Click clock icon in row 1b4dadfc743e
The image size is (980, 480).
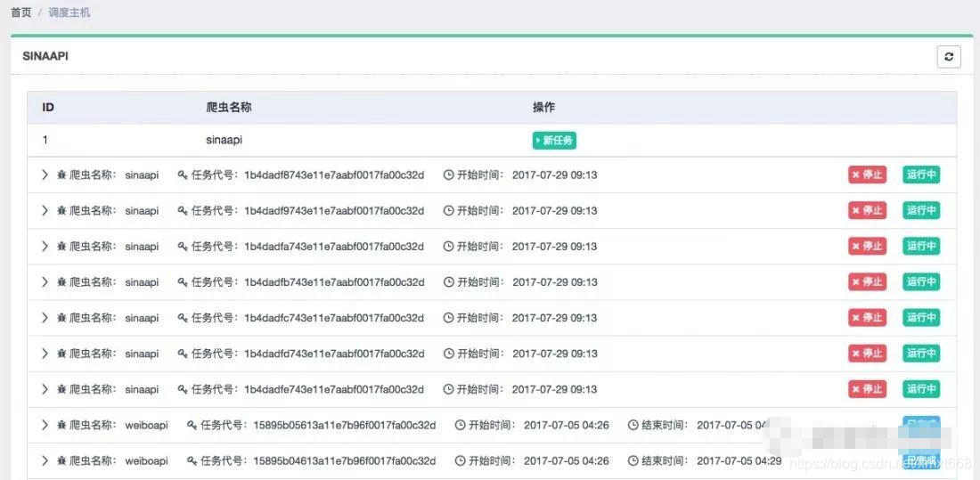[x=448, y=318]
